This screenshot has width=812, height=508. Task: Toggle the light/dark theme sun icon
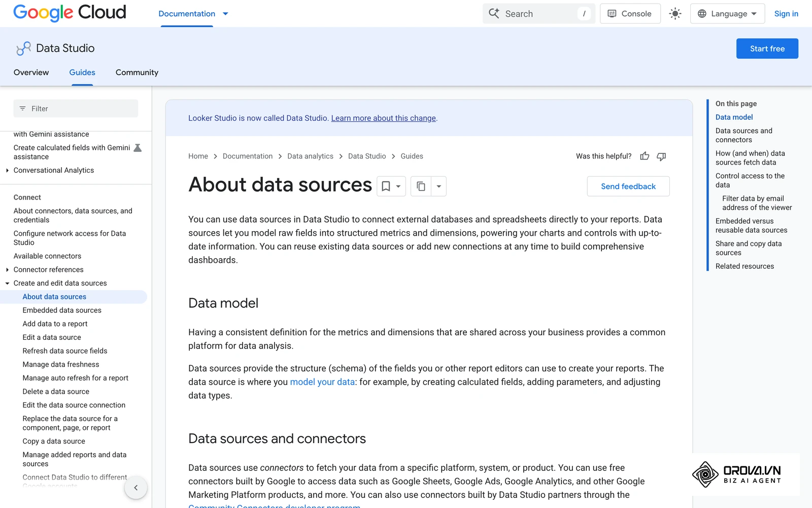(x=675, y=14)
